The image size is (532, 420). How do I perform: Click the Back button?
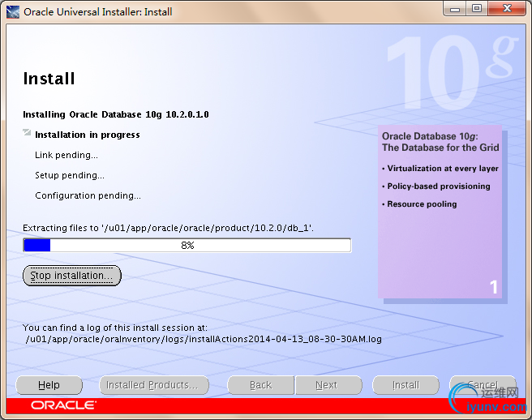click(260, 385)
